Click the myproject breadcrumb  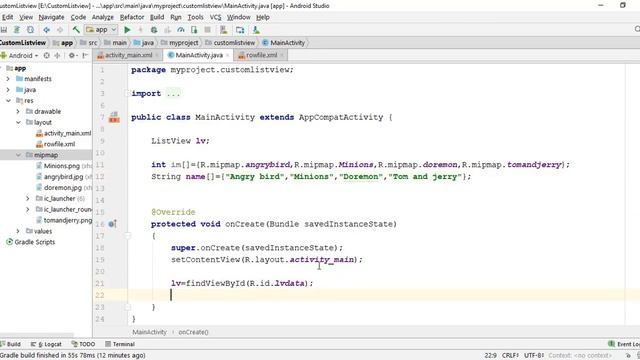pyautogui.click(x=180, y=42)
